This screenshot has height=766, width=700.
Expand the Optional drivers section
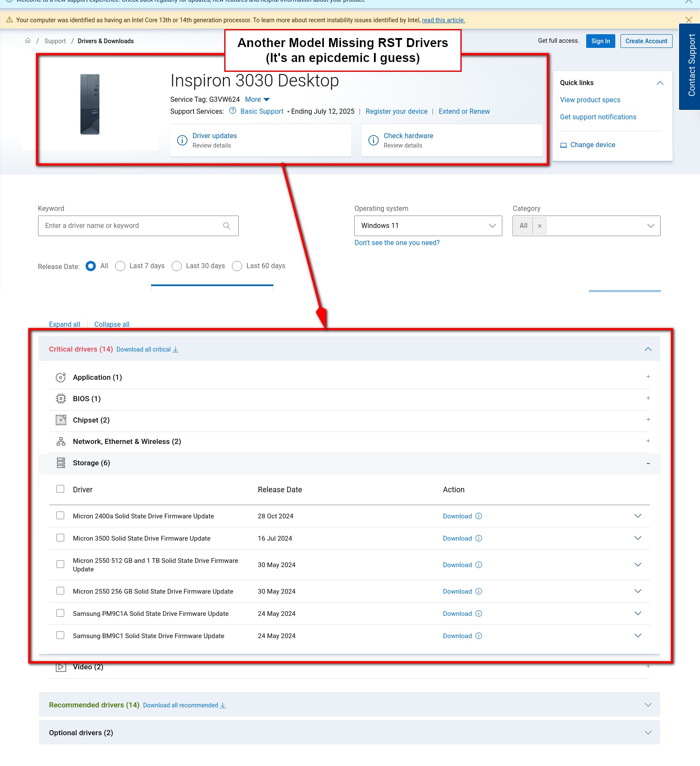(648, 733)
